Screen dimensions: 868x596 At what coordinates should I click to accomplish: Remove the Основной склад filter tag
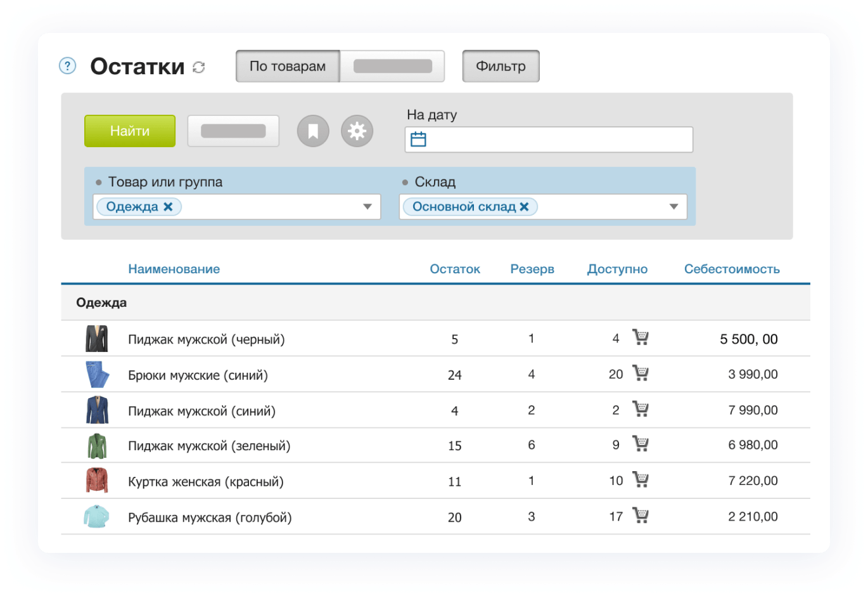(x=524, y=207)
